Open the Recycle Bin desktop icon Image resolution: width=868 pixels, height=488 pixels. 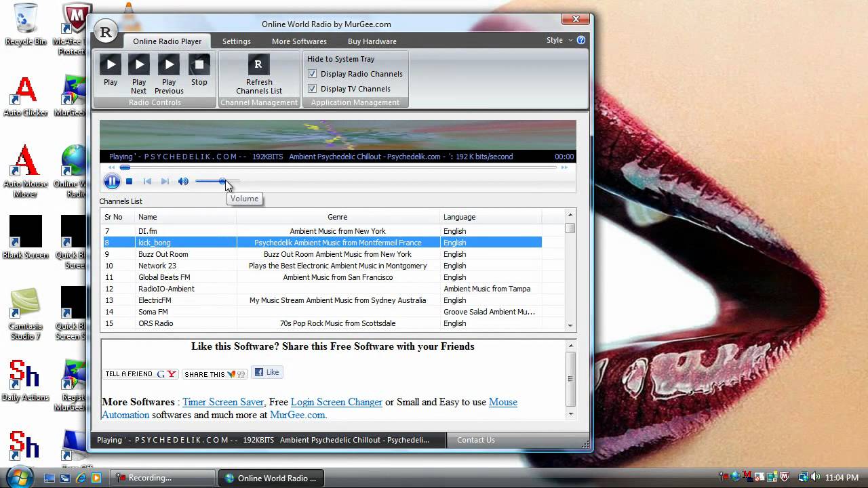[26, 24]
